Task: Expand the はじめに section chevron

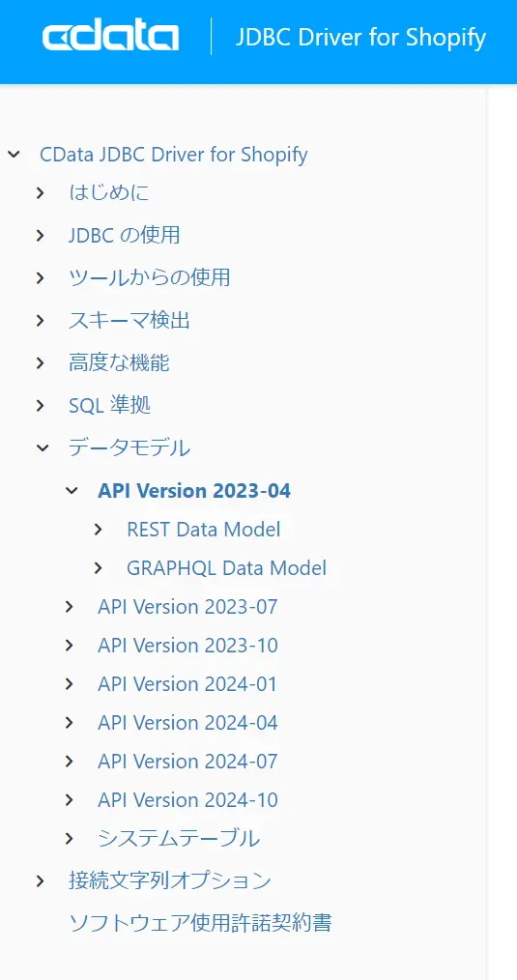Action: 41,193
